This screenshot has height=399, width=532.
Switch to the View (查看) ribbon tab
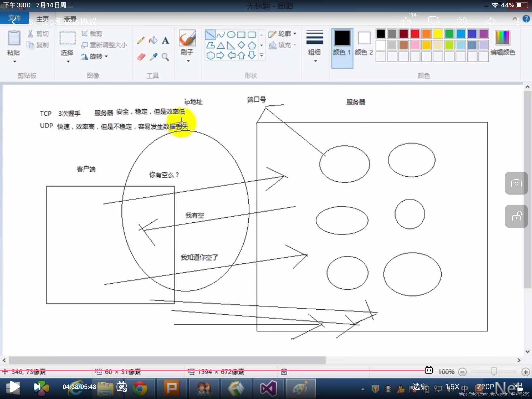pos(70,19)
